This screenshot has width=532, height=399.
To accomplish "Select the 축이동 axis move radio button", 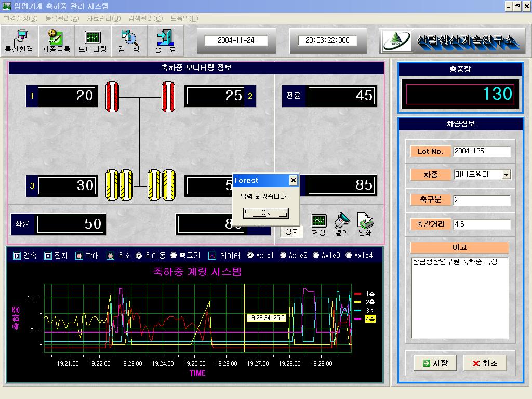I will point(138,256).
